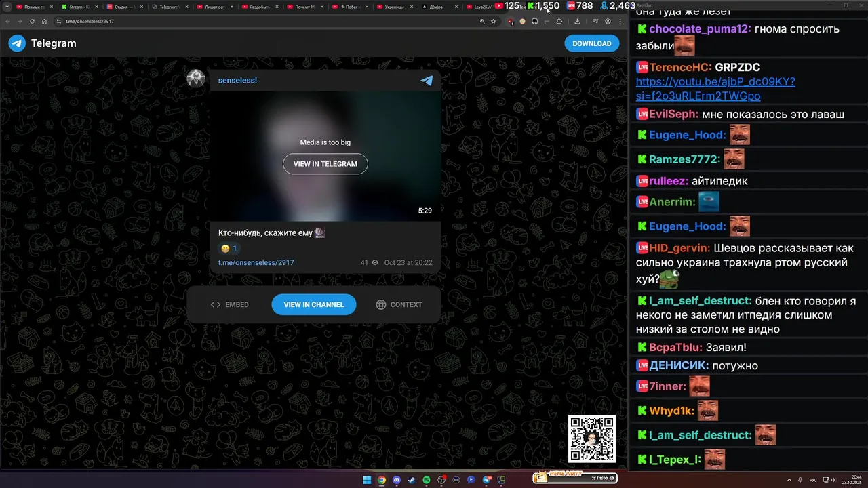Open Discord from the taskbar

pos(397,480)
